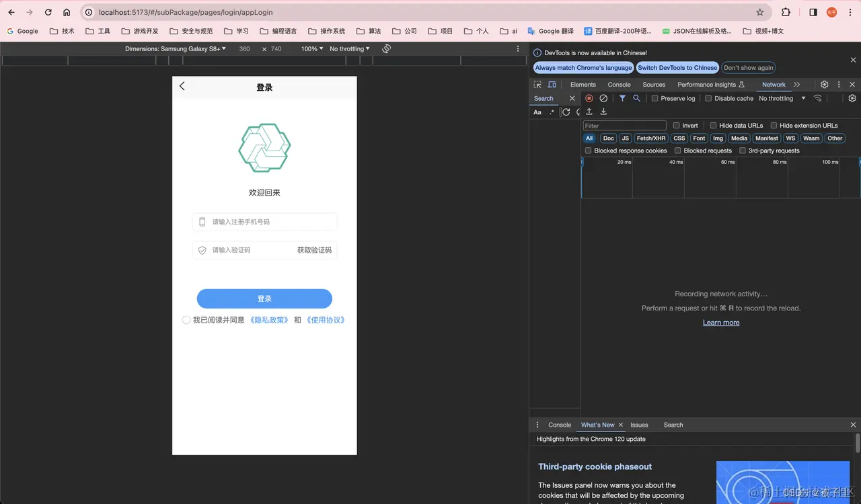Enable the Preserve log checkbox
The width and height of the screenshot is (861, 504).
tap(654, 98)
